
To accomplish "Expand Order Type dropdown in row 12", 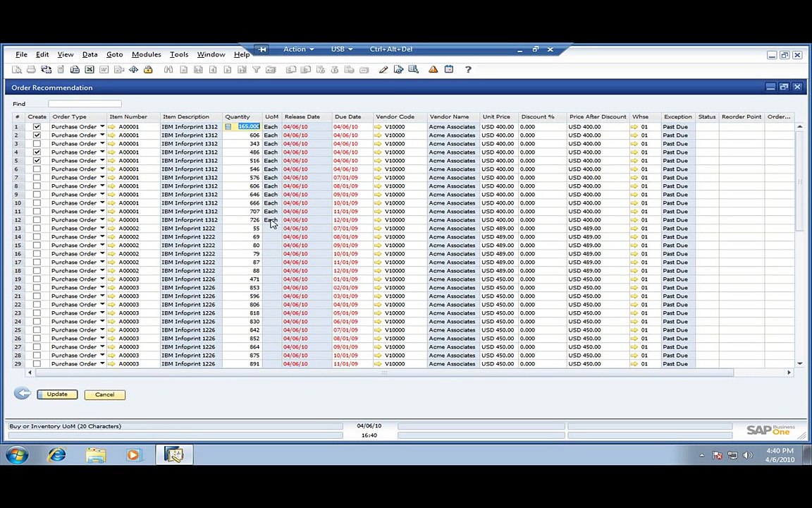I will pyautogui.click(x=102, y=220).
